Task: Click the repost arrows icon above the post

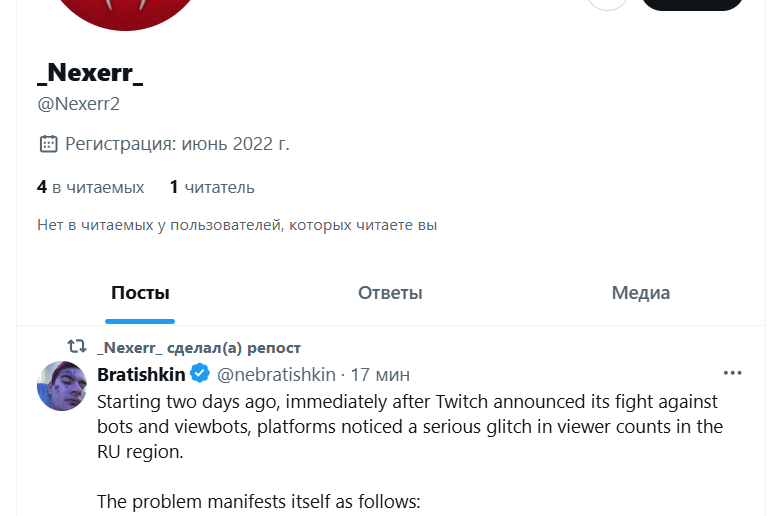Action: pos(76,347)
